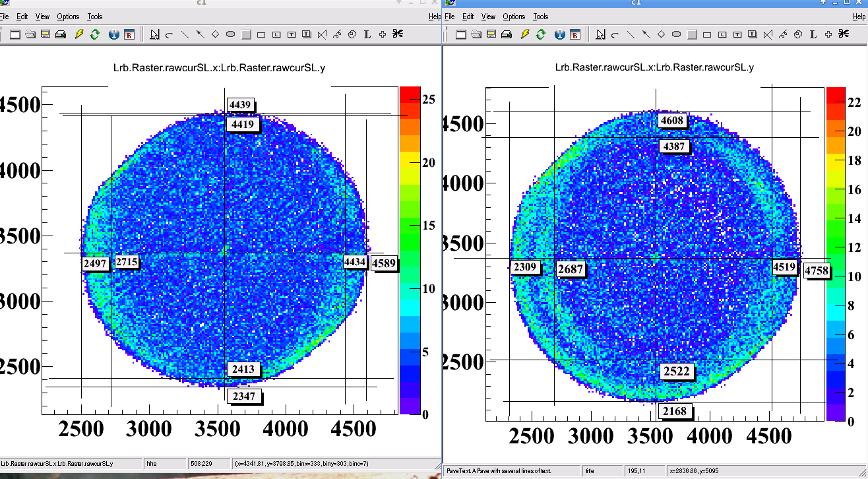
Task: Select the Diamond tool in left window
Action: tap(216, 34)
